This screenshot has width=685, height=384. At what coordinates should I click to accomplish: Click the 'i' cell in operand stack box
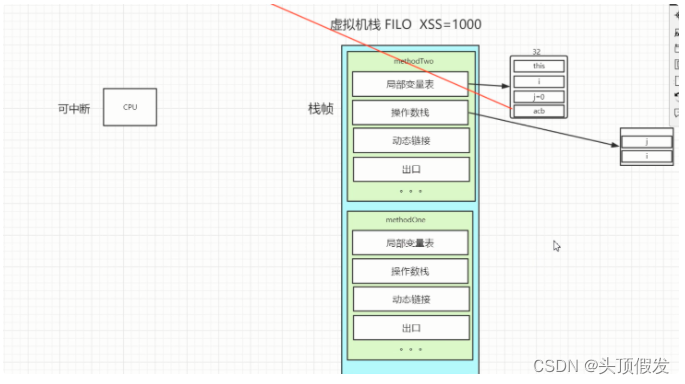tap(647, 156)
